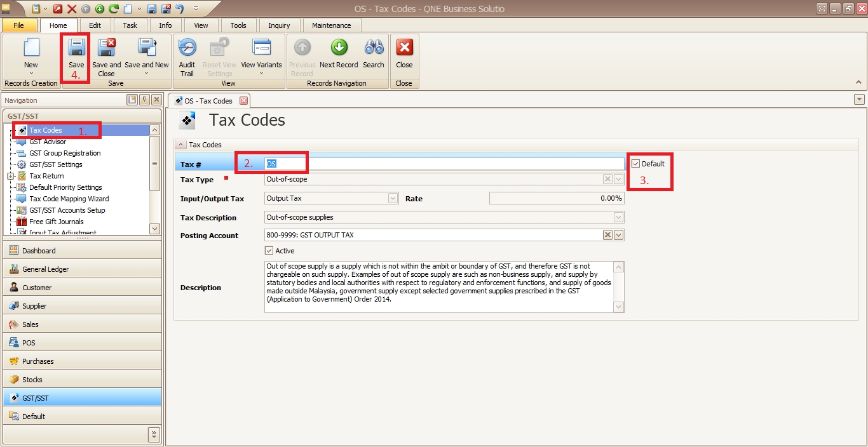Viewport: 868px width, 447px height.
Task: Open the Tax Type dropdown arrow
Action: (x=619, y=180)
